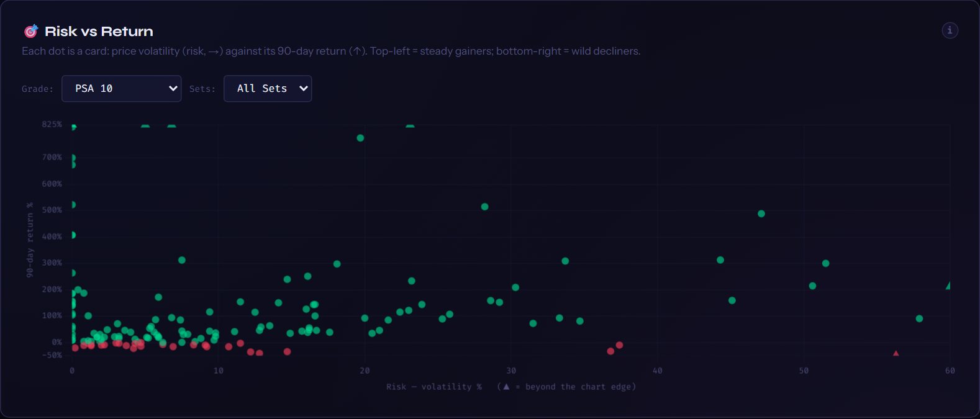Select the red triangle marker near volatility 56
The height and width of the screenshot is (419, 980).
coord(896,353)
